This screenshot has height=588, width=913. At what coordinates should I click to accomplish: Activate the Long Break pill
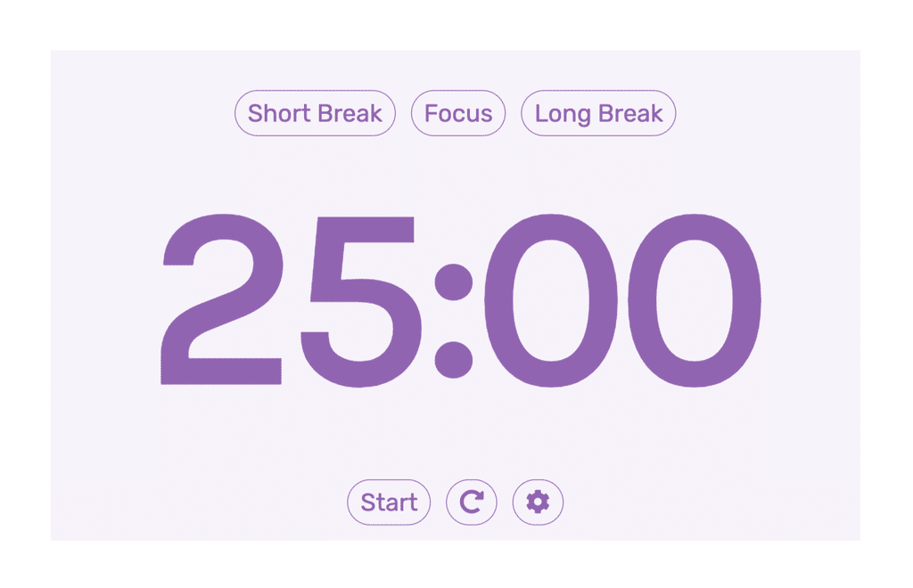pyautogui.click(x=598, y=113)
